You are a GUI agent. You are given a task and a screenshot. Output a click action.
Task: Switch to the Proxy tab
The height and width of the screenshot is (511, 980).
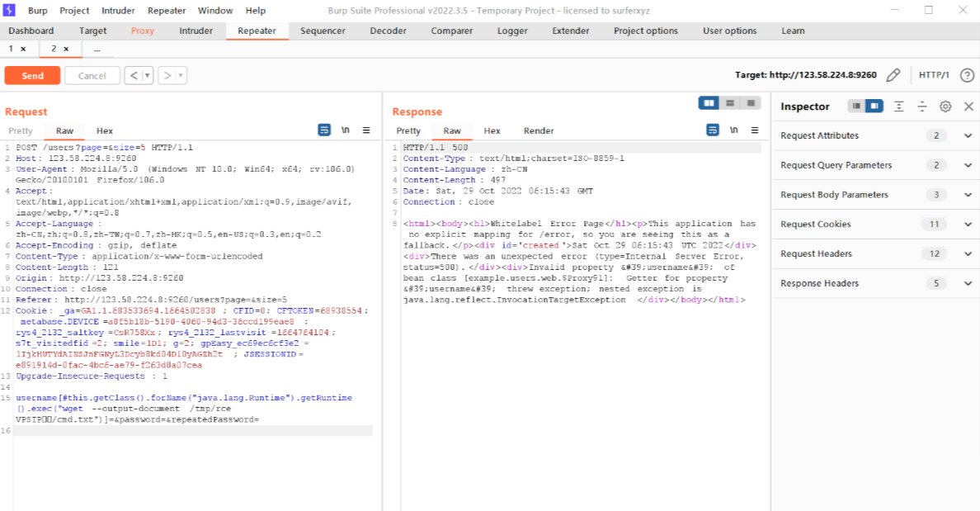click(x=143, y=31)
